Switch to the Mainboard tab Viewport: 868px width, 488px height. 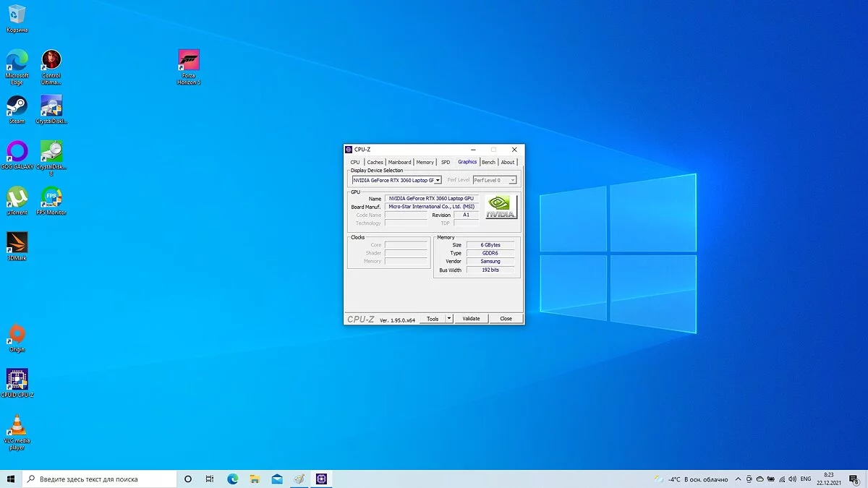tap(399, 162)
